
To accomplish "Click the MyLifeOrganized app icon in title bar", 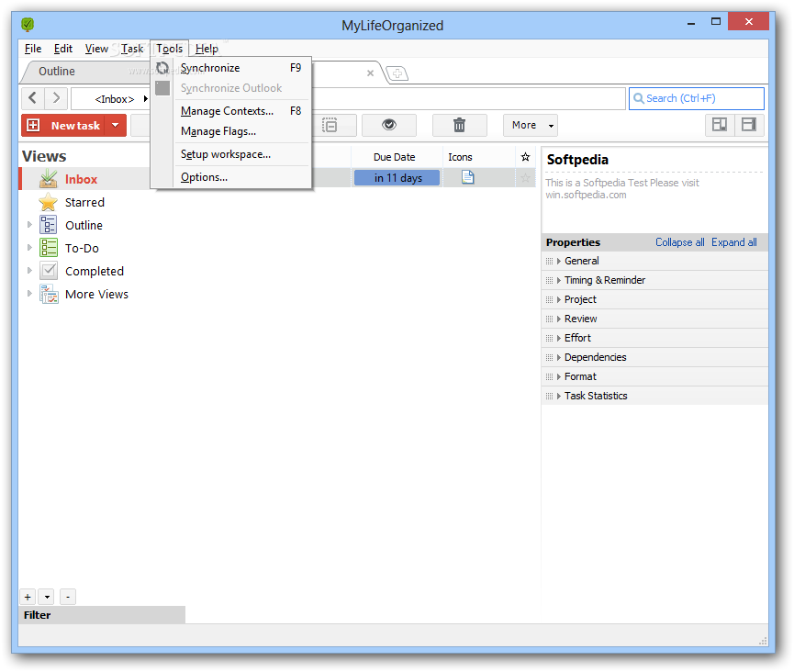I will pyautogui.click(x=28, y=24).
